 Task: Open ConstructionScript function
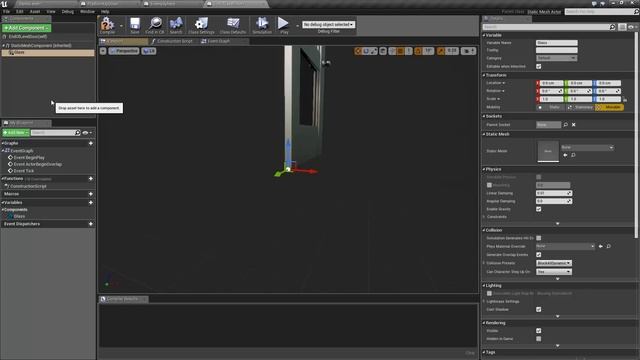pos(28,186)
